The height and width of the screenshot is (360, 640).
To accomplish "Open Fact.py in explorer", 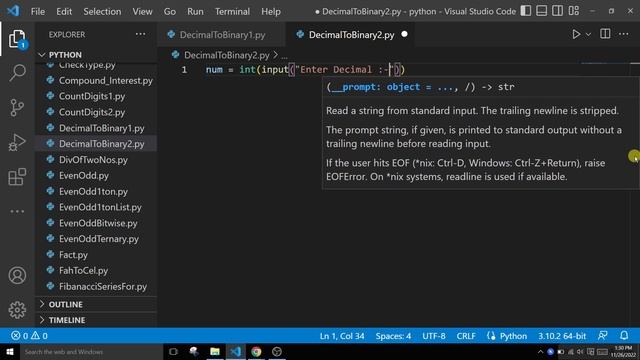I will (73, 255).
